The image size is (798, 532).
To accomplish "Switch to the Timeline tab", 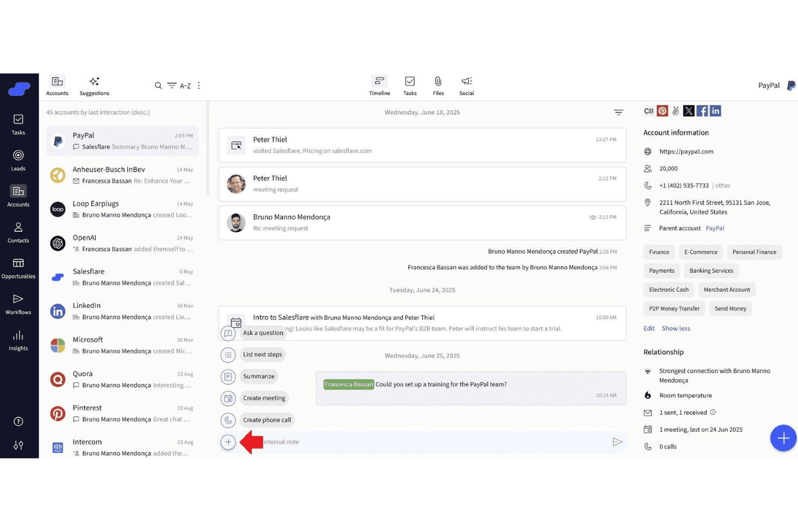I will [x=380, y=86].
